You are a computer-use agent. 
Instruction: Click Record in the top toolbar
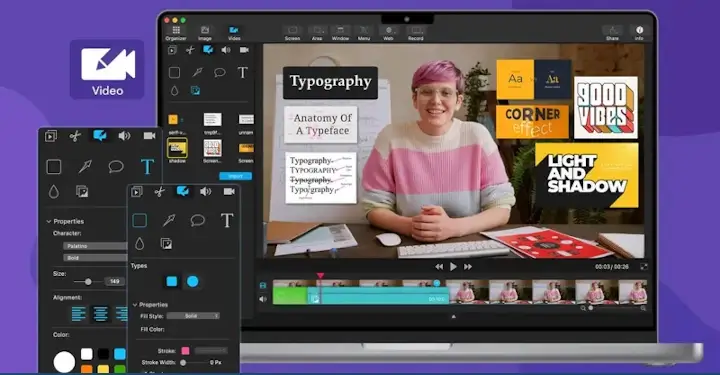[416, 33]
